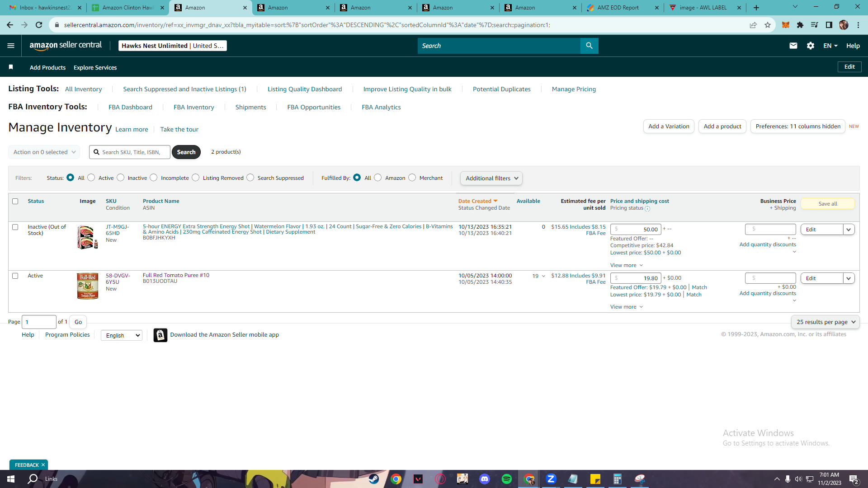Open the Seller Central hamburger menu

pyautogui.click(x=11, y=46)
